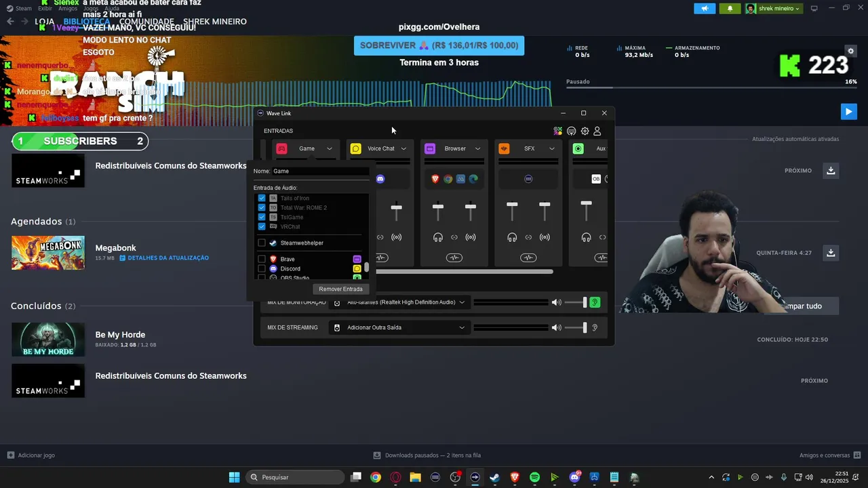This screenshot has height=488, width=868.
Task: Click the green Aux channel icon
Action: (x=578, y=148)
